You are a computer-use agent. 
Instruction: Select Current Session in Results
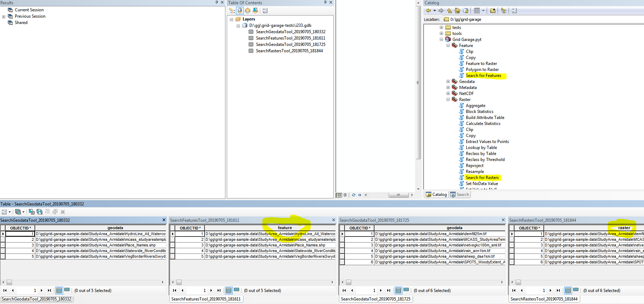click(29, 10)
